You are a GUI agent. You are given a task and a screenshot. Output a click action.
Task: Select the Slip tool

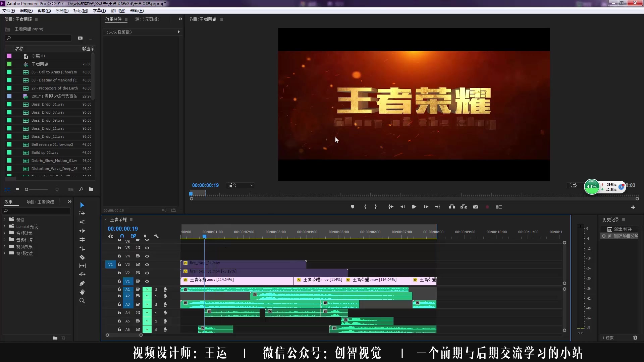click(82, 266)
